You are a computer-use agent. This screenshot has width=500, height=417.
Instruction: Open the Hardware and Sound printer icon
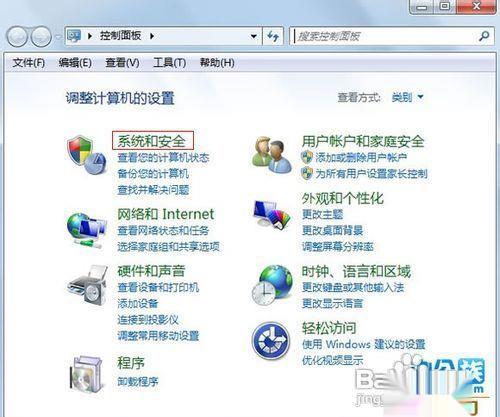[87, 285]
